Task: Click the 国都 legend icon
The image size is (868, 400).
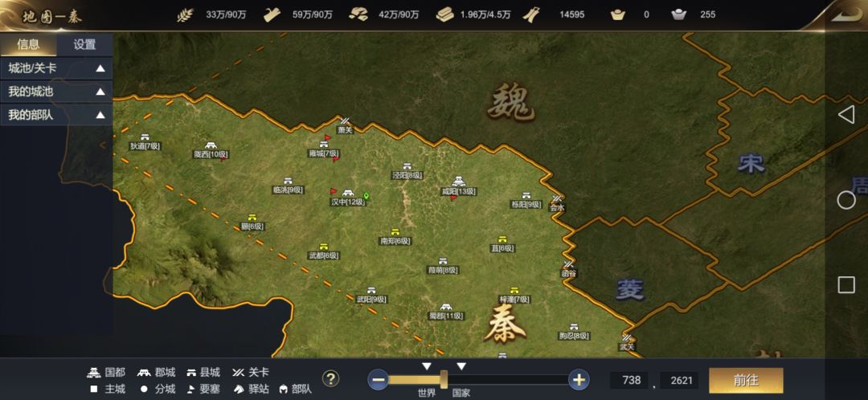Action: [94, 373]
